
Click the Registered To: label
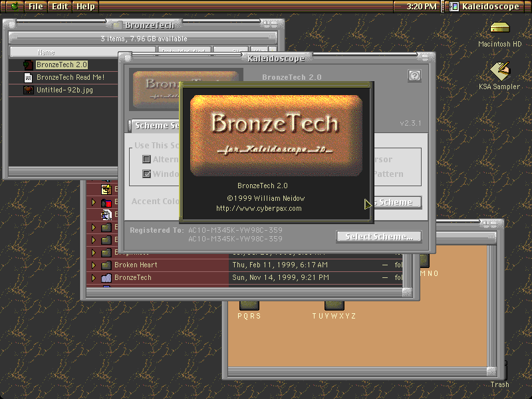coord(157,230)
